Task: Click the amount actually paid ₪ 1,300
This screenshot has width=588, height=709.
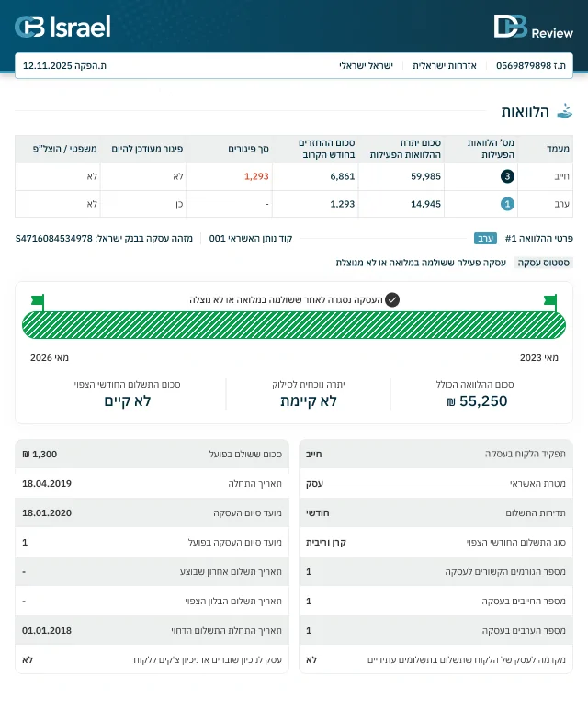Action: (40, 454)
